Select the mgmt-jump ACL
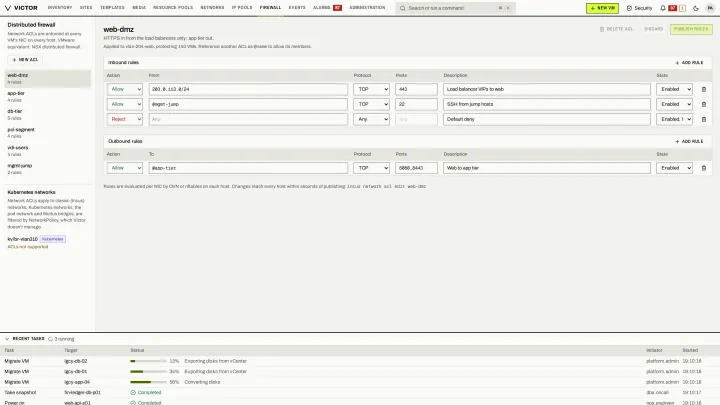The width and height of the screenshot is (720, 405). click(48, 169)
